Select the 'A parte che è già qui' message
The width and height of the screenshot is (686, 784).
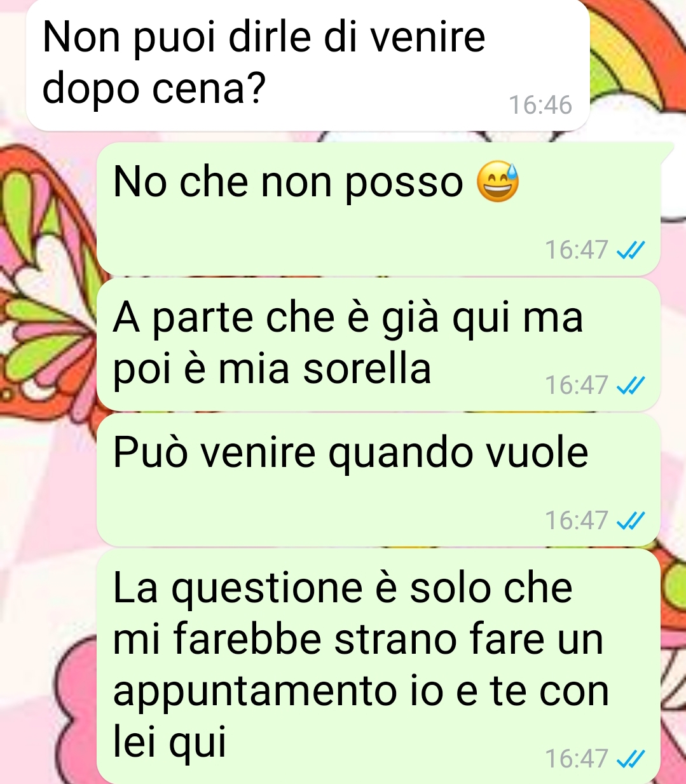(379, 344)
